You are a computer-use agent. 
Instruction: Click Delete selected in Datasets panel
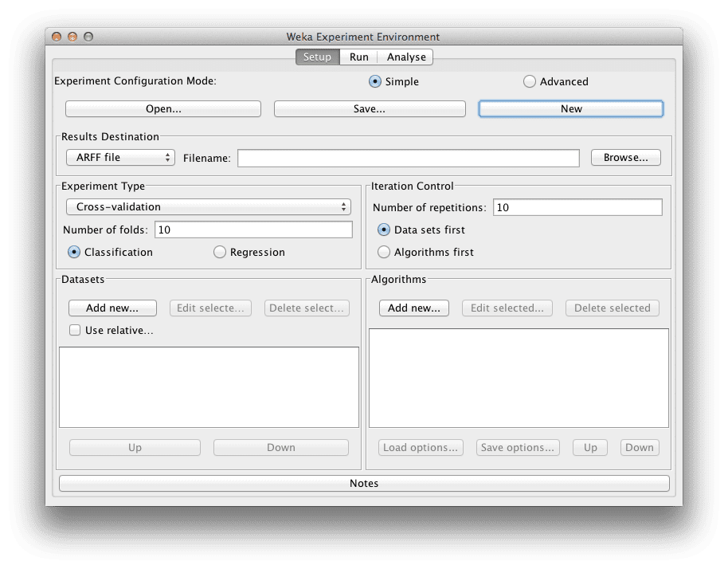click(x=307, y=308)
